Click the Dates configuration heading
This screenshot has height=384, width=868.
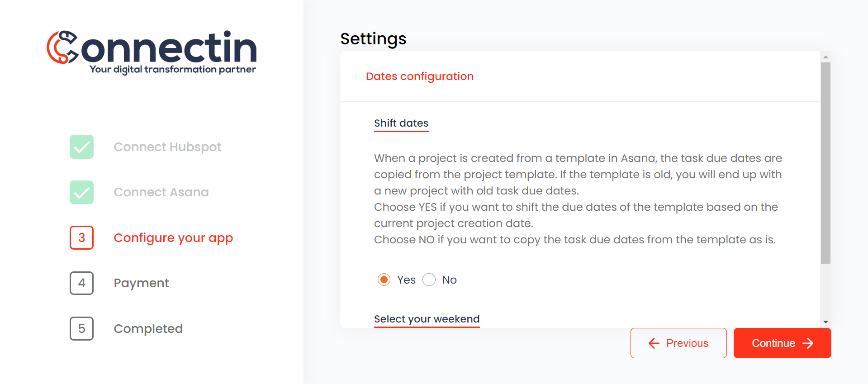tap(420, 76)
